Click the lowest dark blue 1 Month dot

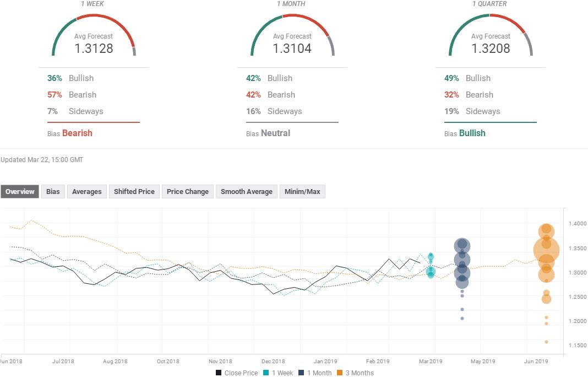coord(462,319)
